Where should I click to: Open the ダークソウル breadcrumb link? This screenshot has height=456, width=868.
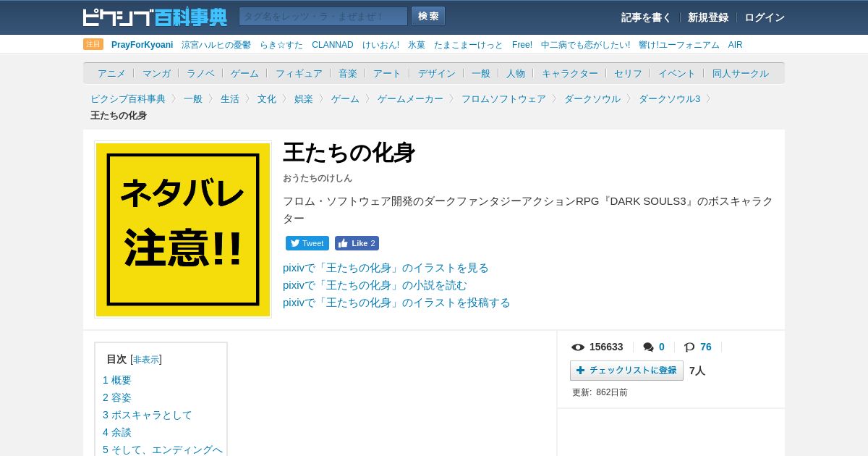pos(592,98)
